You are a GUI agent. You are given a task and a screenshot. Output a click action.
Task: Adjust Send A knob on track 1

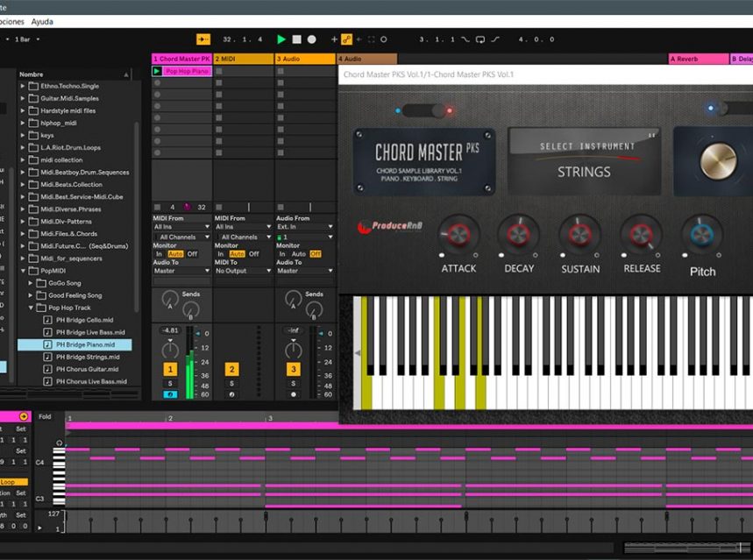point(169,299)
